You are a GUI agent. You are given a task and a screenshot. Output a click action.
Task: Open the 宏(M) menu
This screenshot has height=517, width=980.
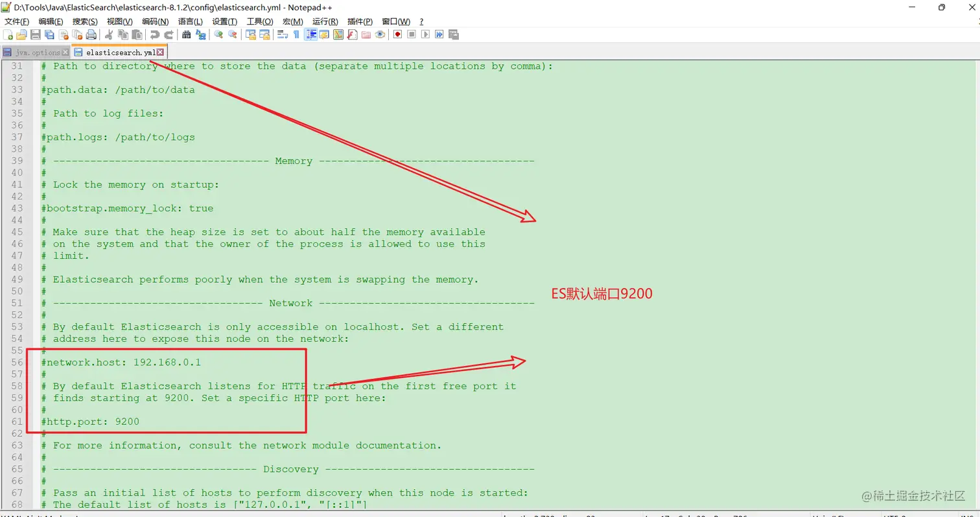coord(293,21)
